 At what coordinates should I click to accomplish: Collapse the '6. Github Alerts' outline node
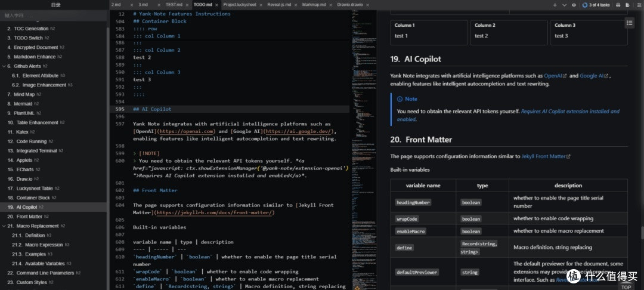coord(4,66)
